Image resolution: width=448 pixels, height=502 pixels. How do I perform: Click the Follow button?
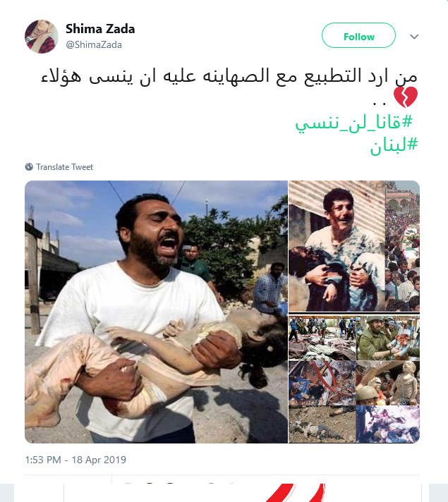tap(358, 35)
